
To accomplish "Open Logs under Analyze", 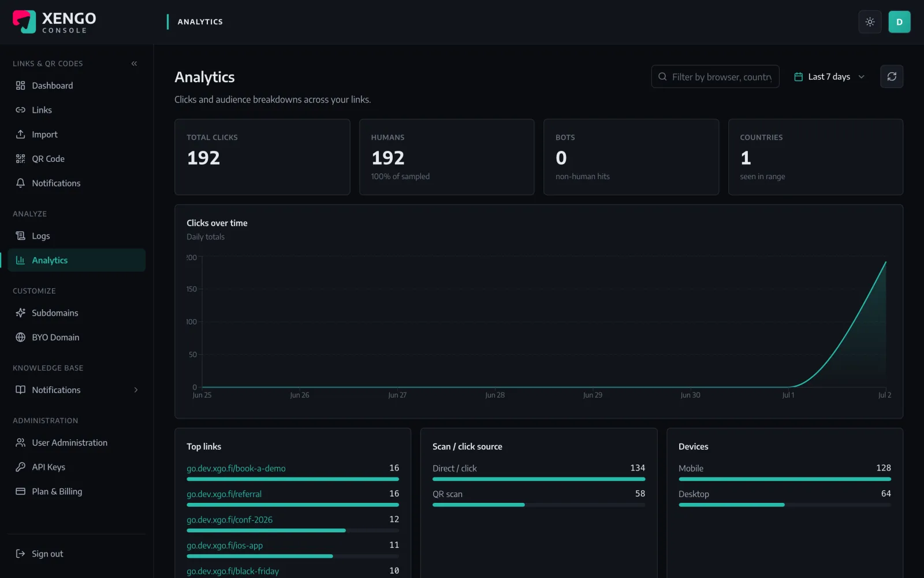I will pyautogui.click(x=76, y=236).
